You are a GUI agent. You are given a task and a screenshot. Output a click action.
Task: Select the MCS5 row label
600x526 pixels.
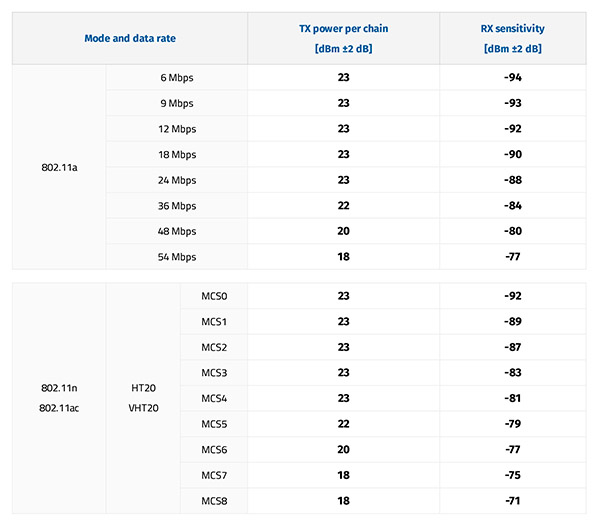pyautogui.click(x=214, y=424)
